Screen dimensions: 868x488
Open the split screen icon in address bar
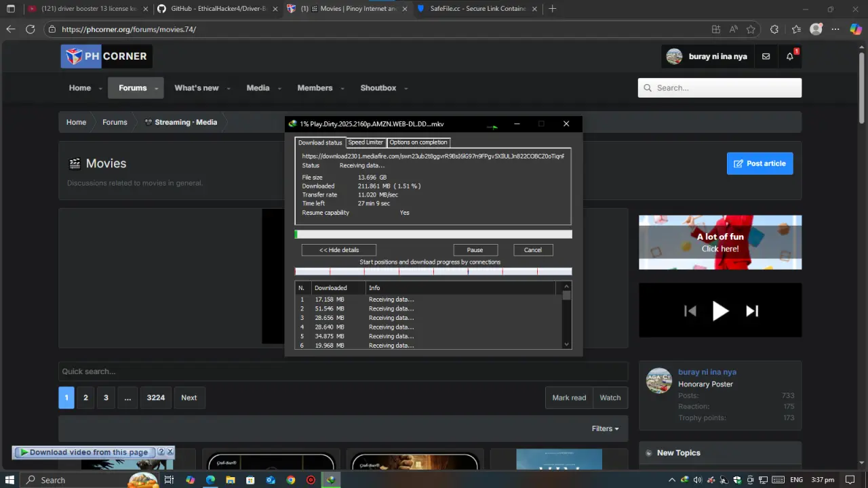(x=716, y=29)
